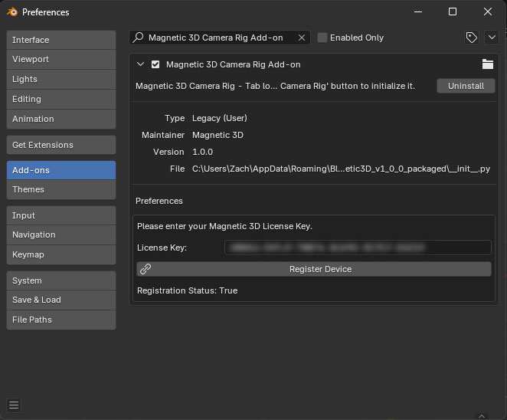The width and height of the screenshot is (507, 420).
Task: Click the Blender logo in title bar
Action: tap(12, 12)
